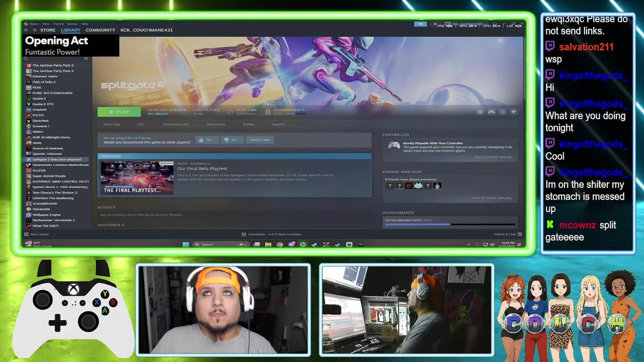Switch to the LIBRARY tab
The height and width of the screenshot is (362, 644).
[x=70, y=30]
